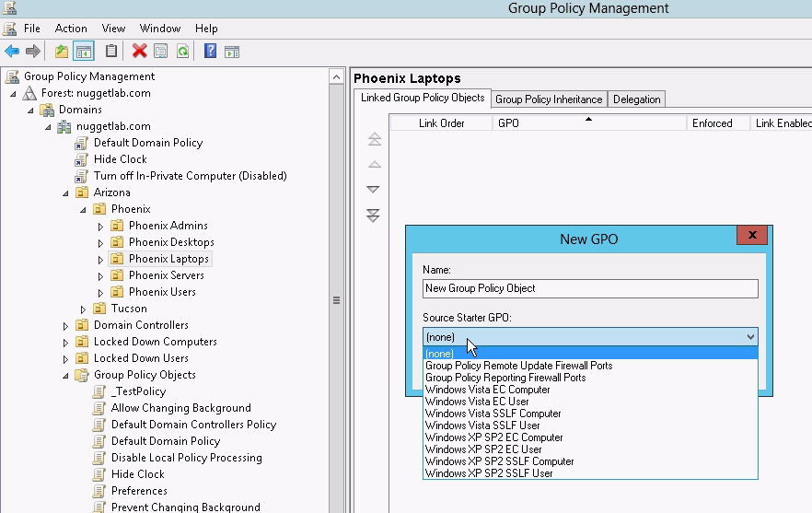This screenshot has width=812, height=513.
Task: Click Default Domain Policy link icon in the tree
Action: tap(81, 143)
